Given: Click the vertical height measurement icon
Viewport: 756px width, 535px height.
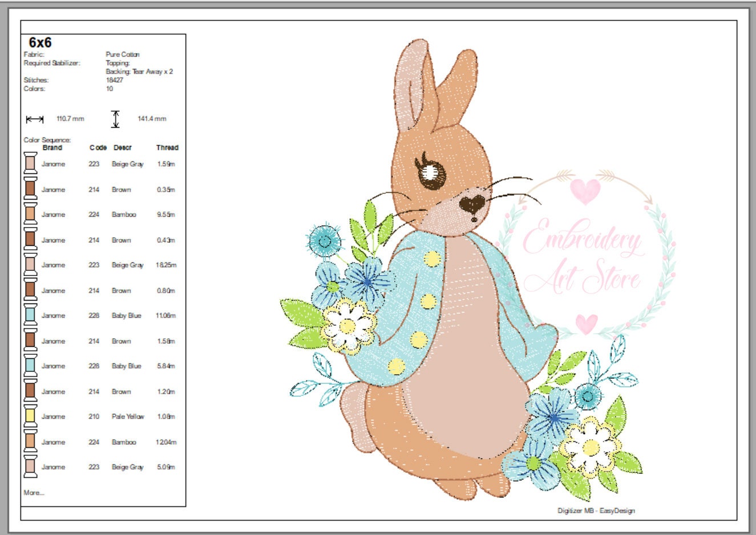Looking at the screenshot, I should point(117,119).
